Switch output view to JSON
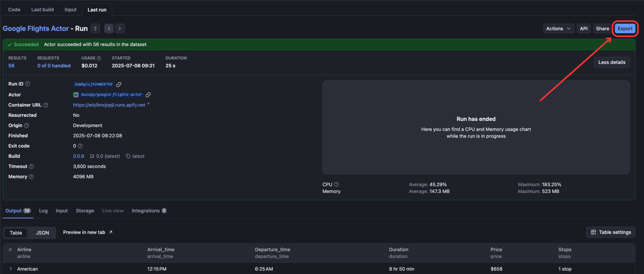 42,233
